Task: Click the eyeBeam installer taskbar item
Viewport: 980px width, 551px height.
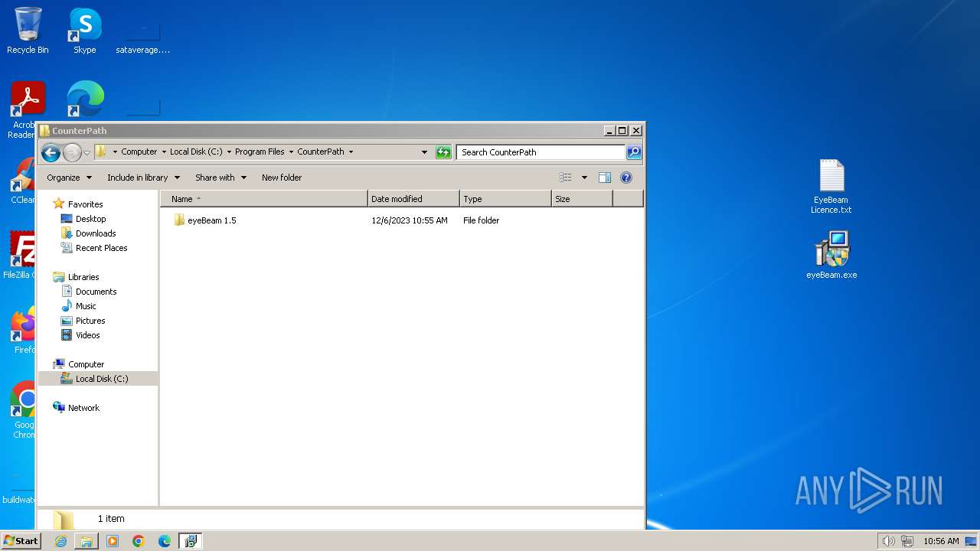Action: (x=191, y=541)
